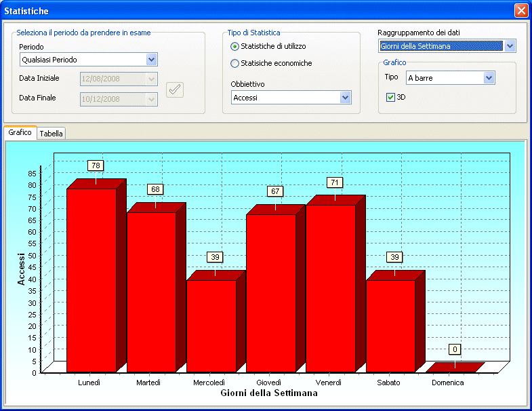Click the value label 0 above Domenica
The width and height of the screenshot is (532, 411).
[x=455, y=349]
